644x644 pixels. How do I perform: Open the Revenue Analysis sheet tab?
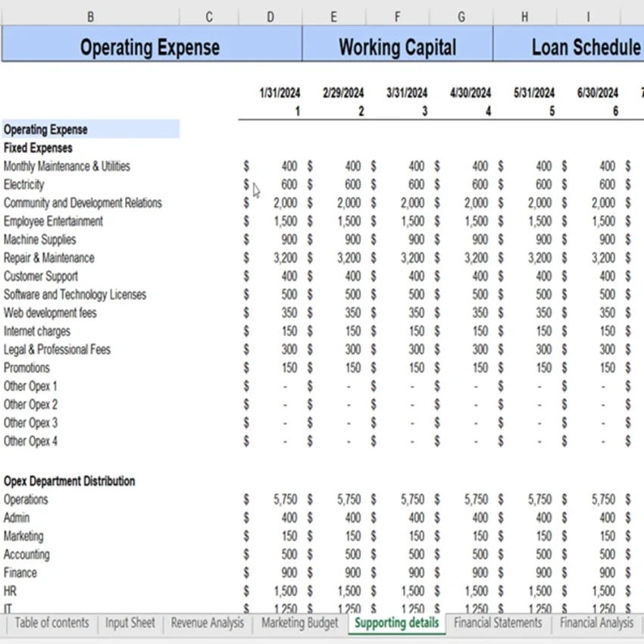point(208,623)
